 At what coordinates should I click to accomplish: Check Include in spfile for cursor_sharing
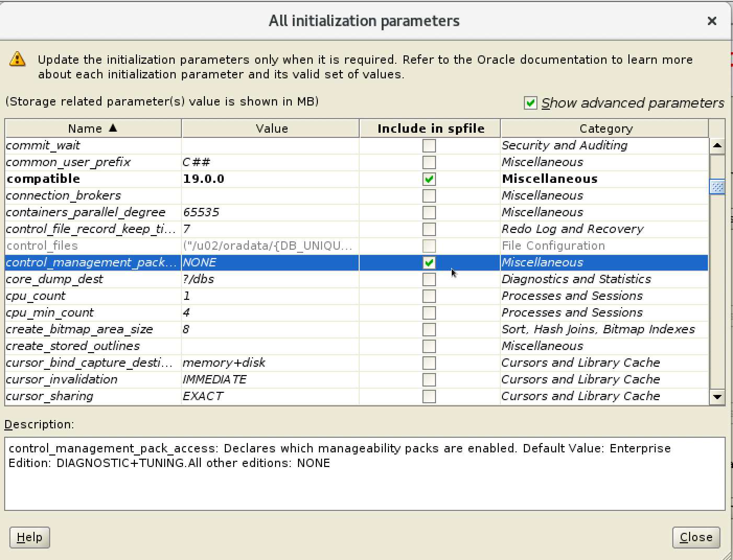point(429,396)
